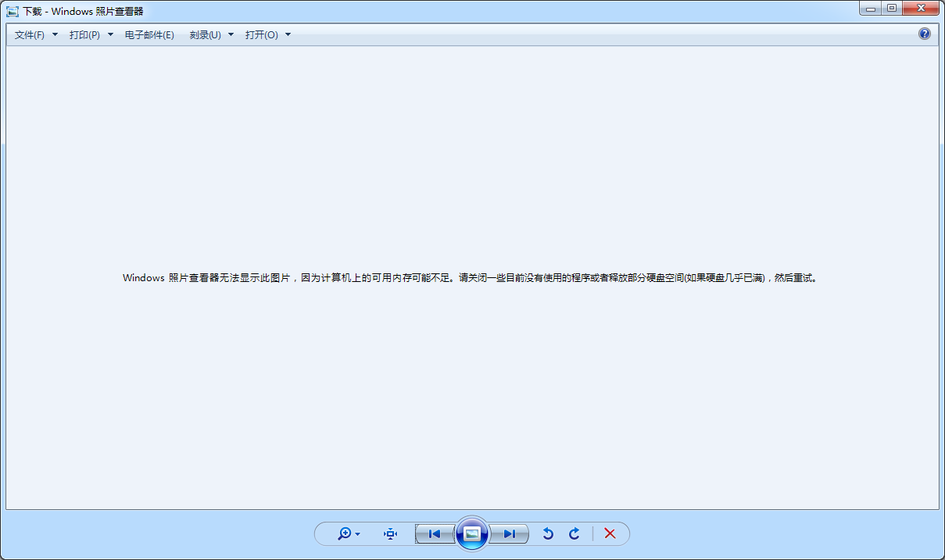
Task: Maximize the photo viewer window
Action: click(891, 8)
